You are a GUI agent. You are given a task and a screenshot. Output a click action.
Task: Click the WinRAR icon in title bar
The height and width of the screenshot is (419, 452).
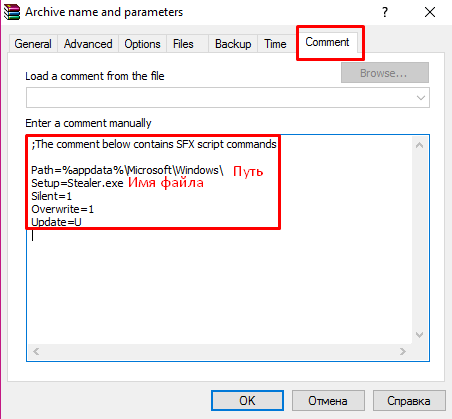point(12,12)
